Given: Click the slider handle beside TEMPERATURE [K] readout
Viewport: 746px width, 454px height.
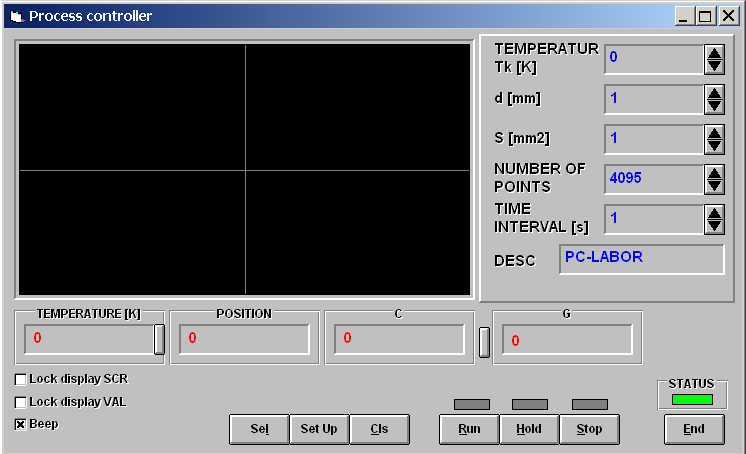Looking at the screenshot, I should coord(159,340).
